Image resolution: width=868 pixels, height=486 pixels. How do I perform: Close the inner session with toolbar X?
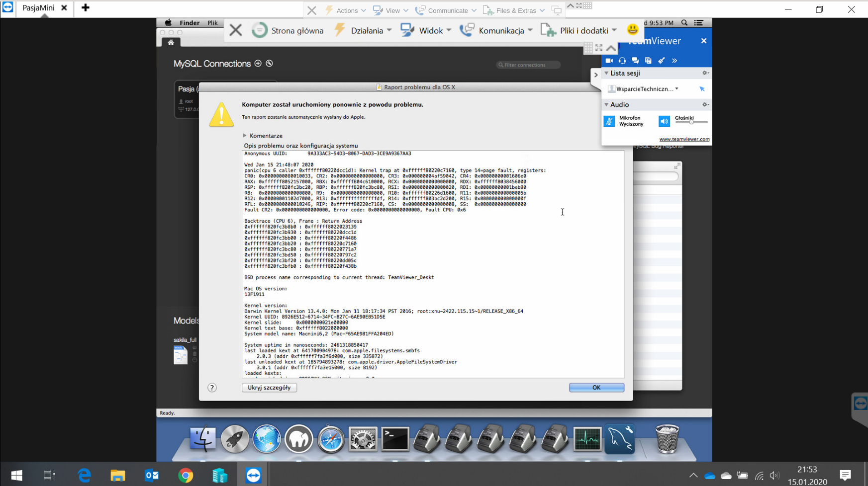click(x=236, y=30)
